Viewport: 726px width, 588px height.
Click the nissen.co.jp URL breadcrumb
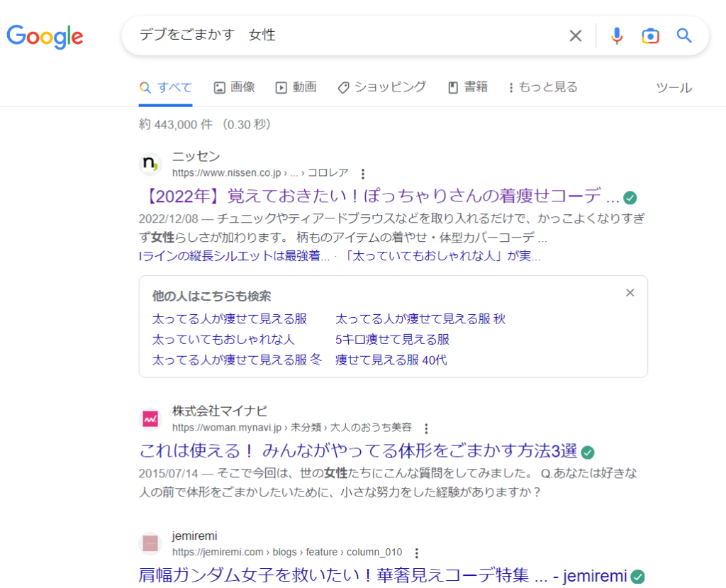pos(260,173)
